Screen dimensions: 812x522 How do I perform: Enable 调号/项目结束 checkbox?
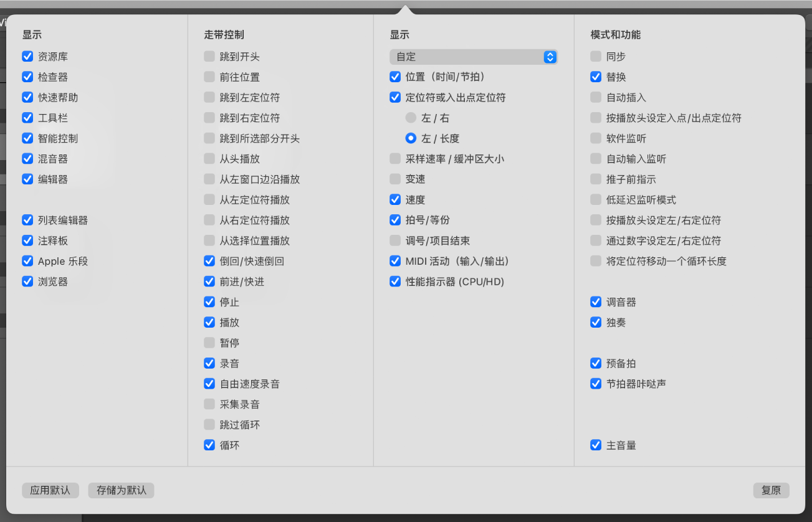[x=395, y=240]
